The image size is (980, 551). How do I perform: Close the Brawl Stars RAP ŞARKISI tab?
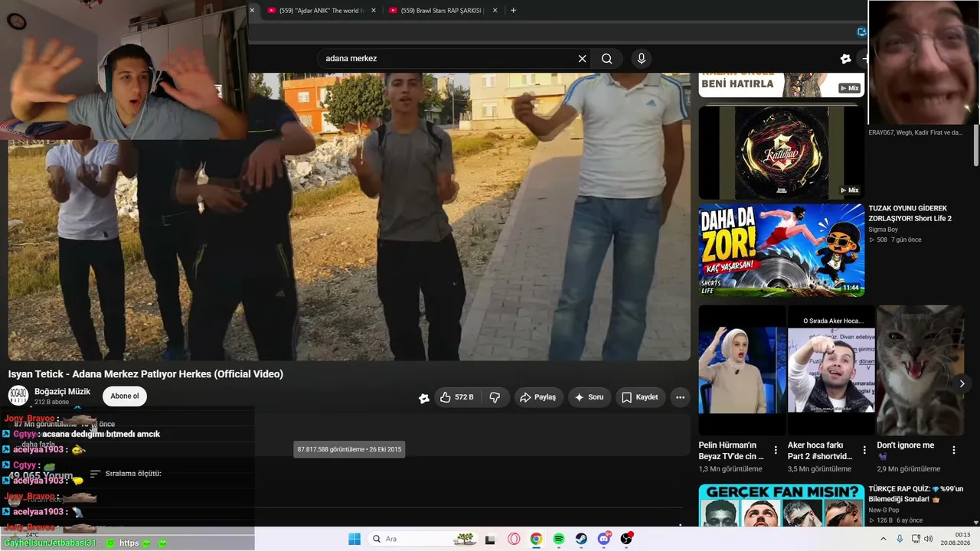point(495,11)
